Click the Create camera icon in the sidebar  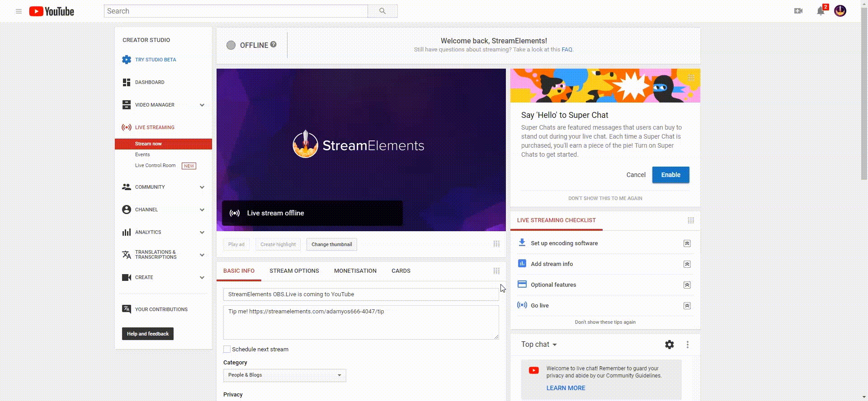pyautogui.click(x=127, y=277)
